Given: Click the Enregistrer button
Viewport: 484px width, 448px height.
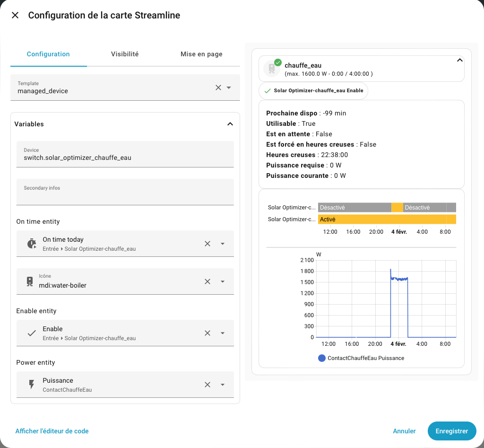Looking at the screenshot, I should coord(451,431).
